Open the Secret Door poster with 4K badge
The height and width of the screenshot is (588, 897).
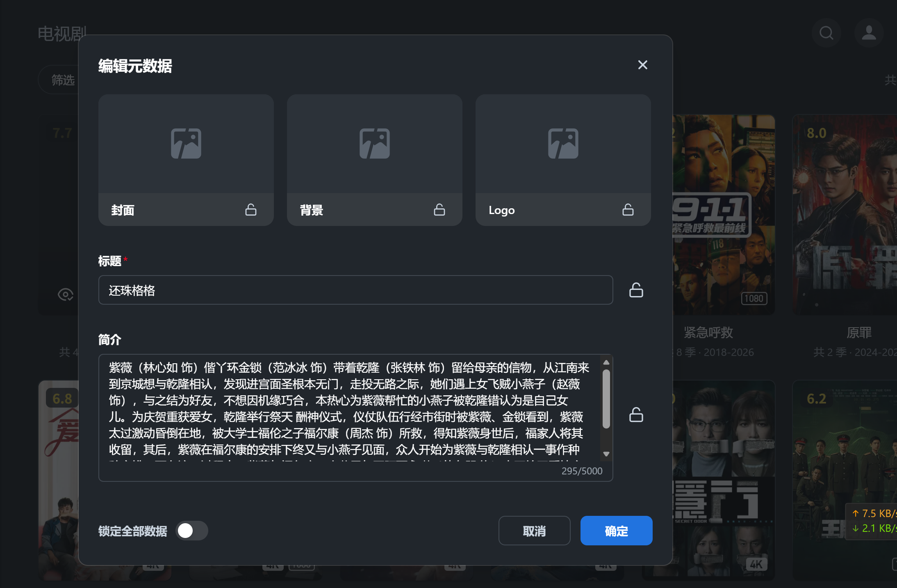pyautogui.click(x=724, y=480)
